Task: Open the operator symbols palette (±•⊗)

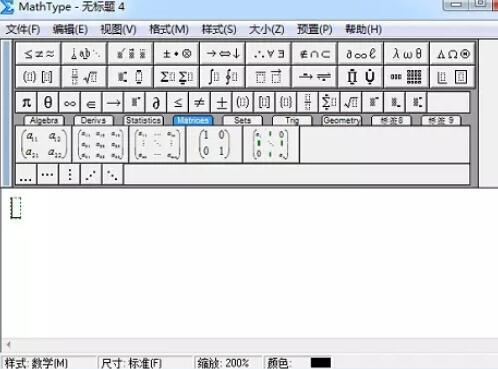Action: [x=176, y=53]
